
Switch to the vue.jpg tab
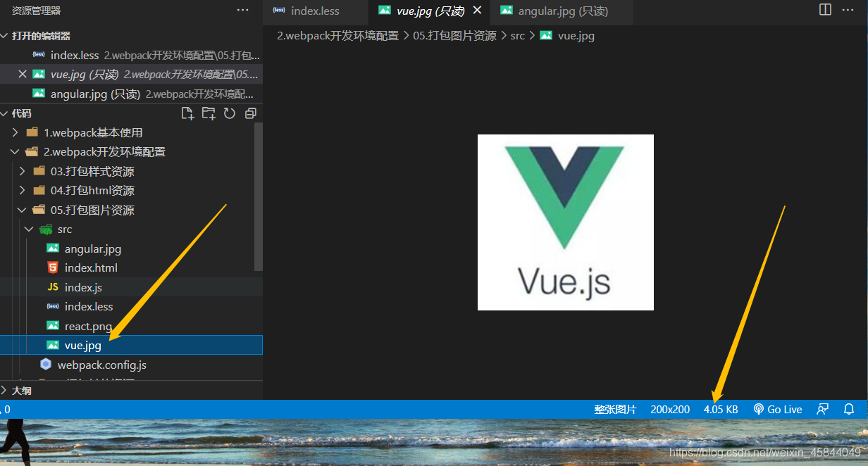click(x=428, y=11)
